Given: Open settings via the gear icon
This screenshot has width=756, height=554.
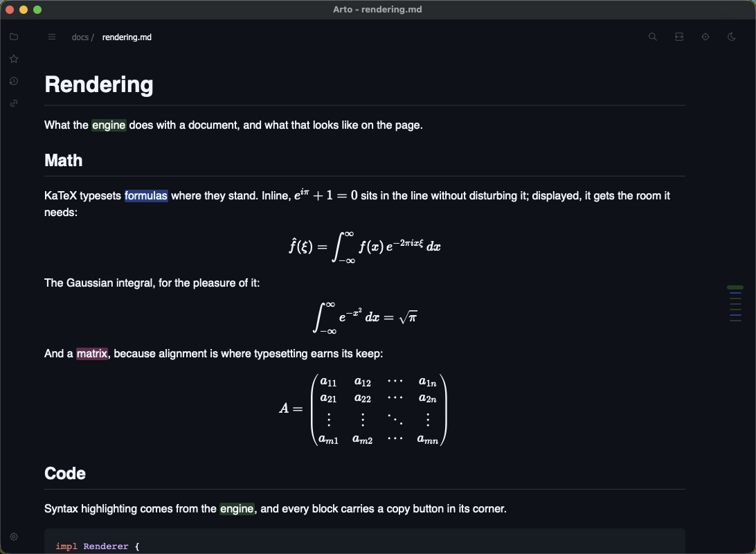Looking at the screenshot, I should pos(14,537).
